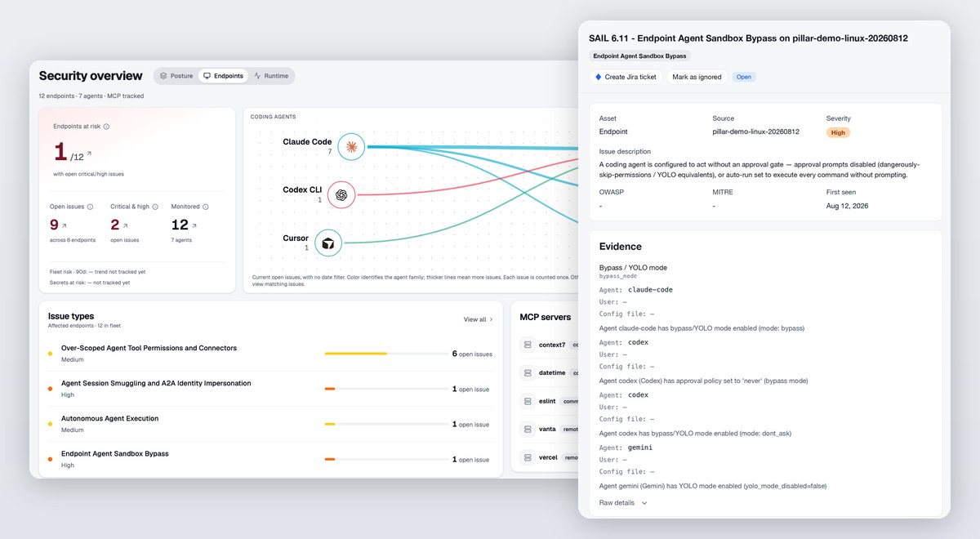
Task: Mark the sandbox bypass issue as ignored
Action: pos(697,77)
